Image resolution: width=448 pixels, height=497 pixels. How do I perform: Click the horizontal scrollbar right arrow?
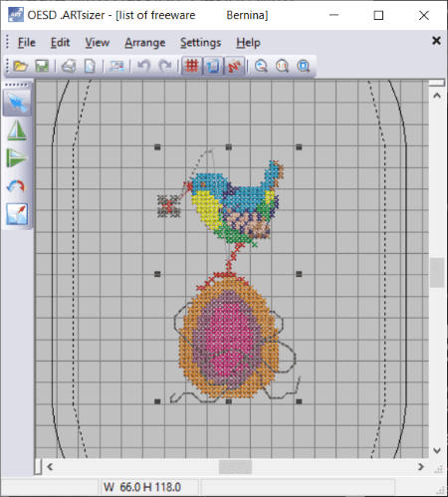[421, 467]
